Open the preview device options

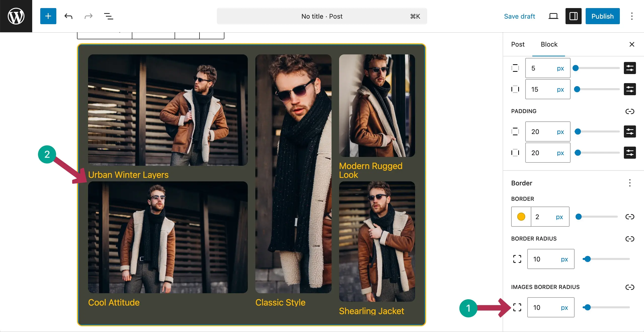click(x=553, y=16)
